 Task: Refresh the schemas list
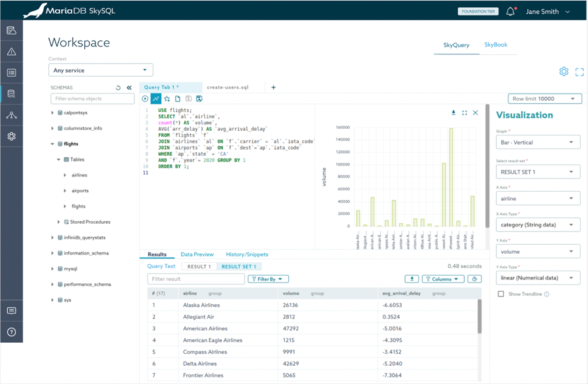click(118, 88)
